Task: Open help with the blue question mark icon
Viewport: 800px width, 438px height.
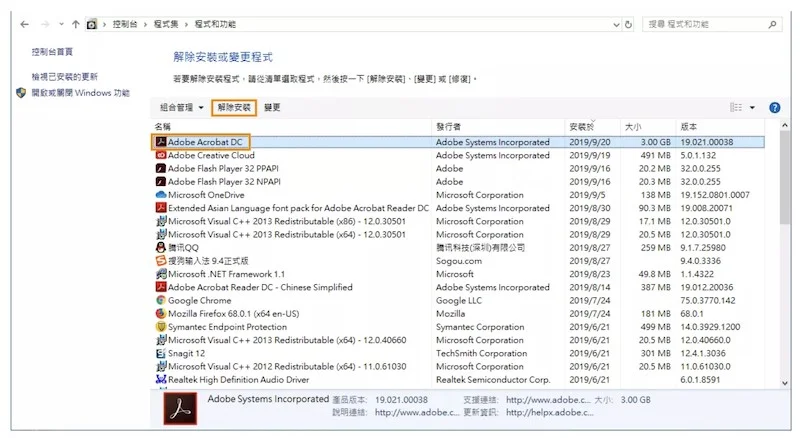Action: pyautogui.click(x=774, y=108)
